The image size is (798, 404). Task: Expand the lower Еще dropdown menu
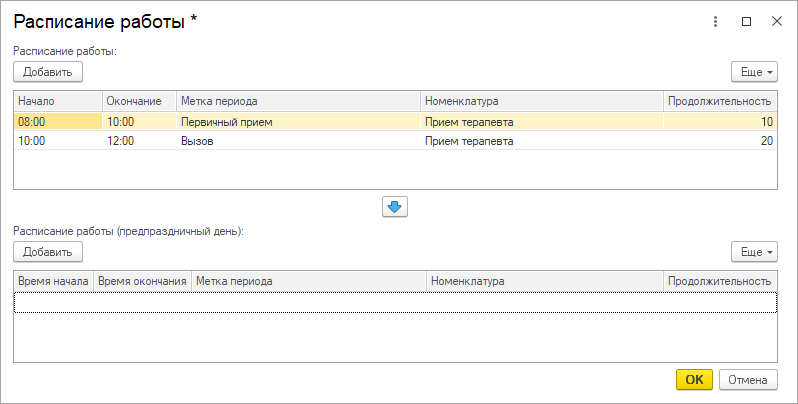click(754, 252)
